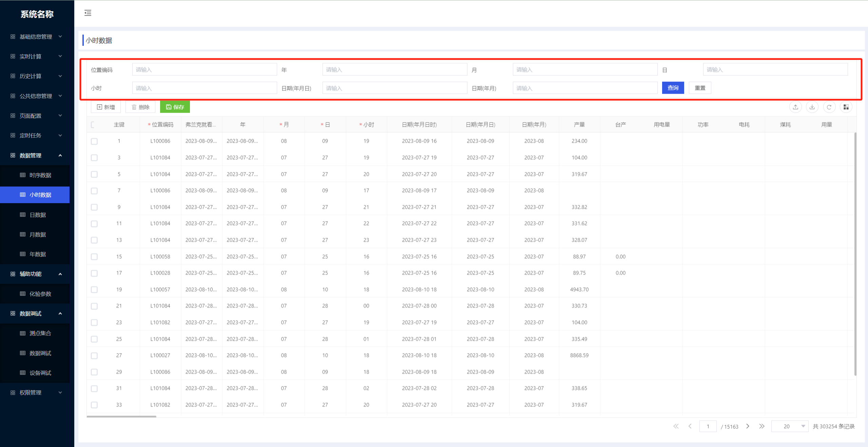Click the grid icon beside 公共信息管理
The height and width of the screenshot is (447, 868).
coord(13,96)
